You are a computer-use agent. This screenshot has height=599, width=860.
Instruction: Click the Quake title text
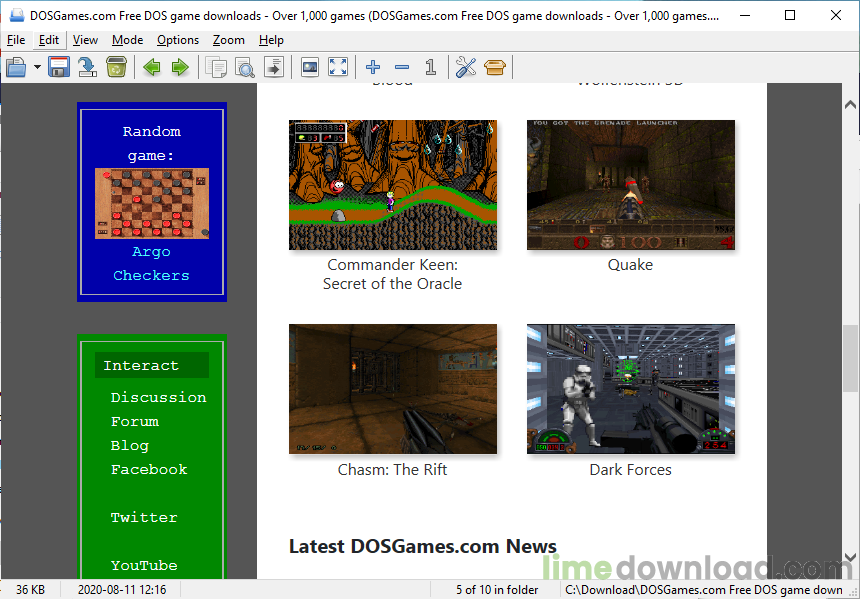pyautogui.click(x=630, y=265)
